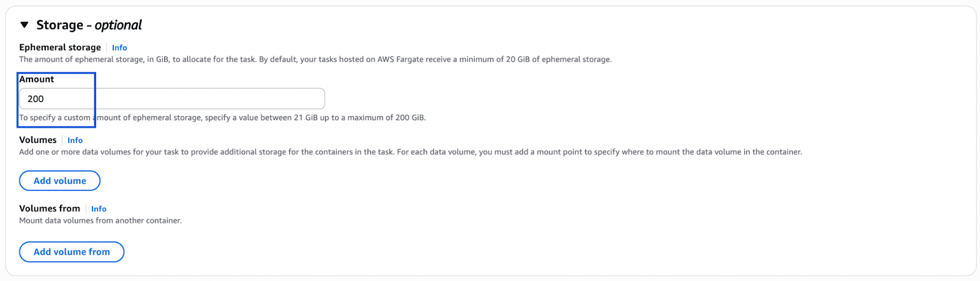Click 'Mount data volumes from another container' text
The image size is (980, 281).
(100, 221)
